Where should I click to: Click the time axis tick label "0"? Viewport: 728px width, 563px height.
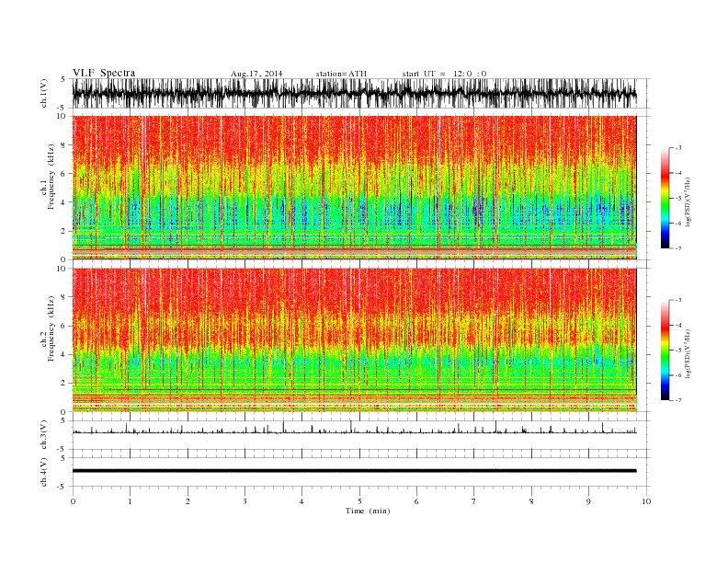click(73, 501)
